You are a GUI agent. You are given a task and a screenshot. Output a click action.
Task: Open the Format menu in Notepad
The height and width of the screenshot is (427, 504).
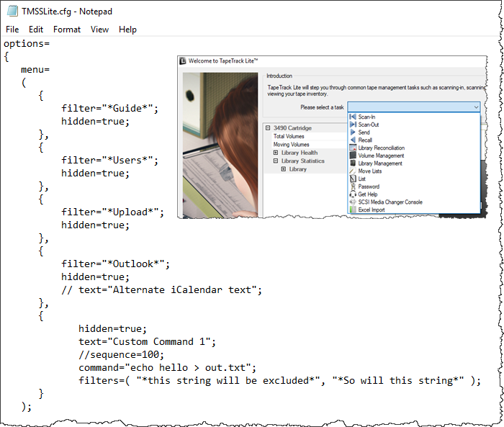click(x=67, y=30)
